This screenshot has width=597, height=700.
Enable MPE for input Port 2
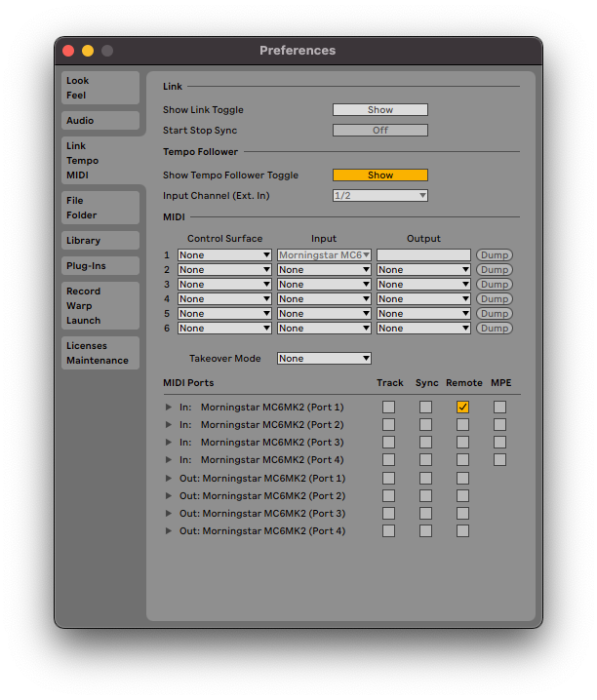point(499,425)
